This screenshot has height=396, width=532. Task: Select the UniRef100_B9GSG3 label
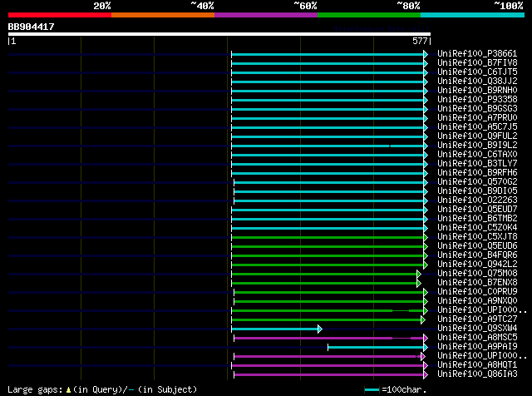[477, 109]
